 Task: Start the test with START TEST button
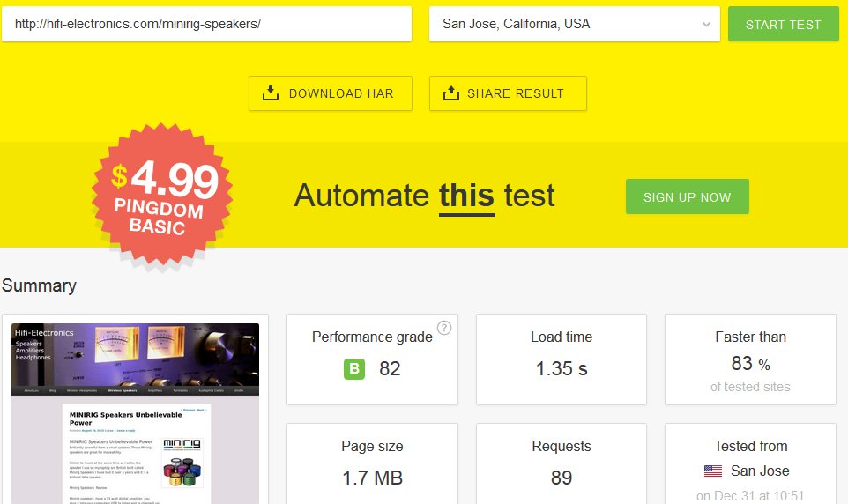783,24
